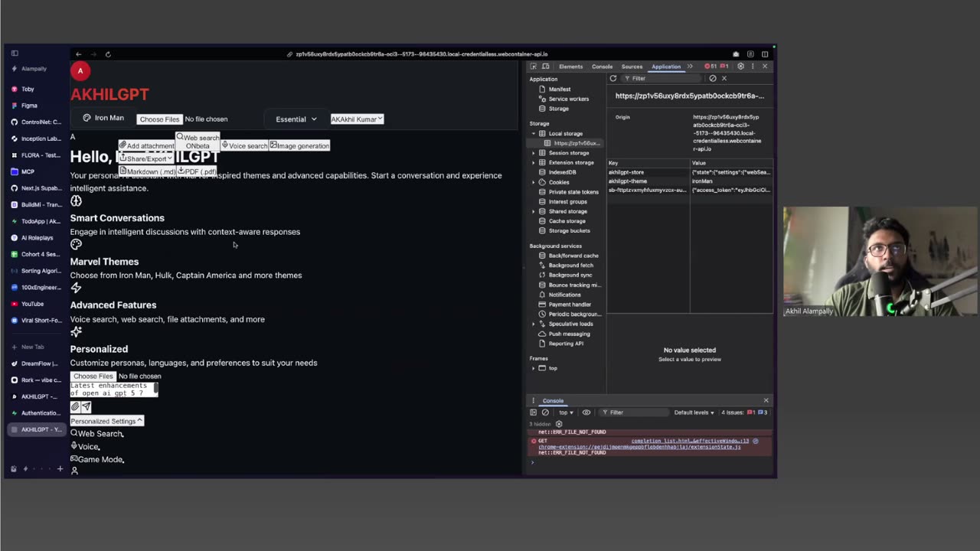Screen dimensions: 980x551
Task: Toggle the Game Mode setting
Action: point(96,460)
